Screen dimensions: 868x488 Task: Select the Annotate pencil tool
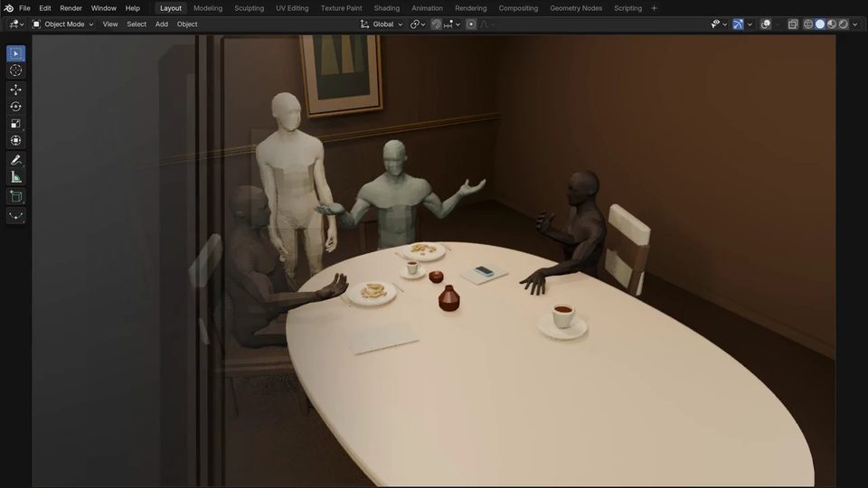tap(15, 160)
